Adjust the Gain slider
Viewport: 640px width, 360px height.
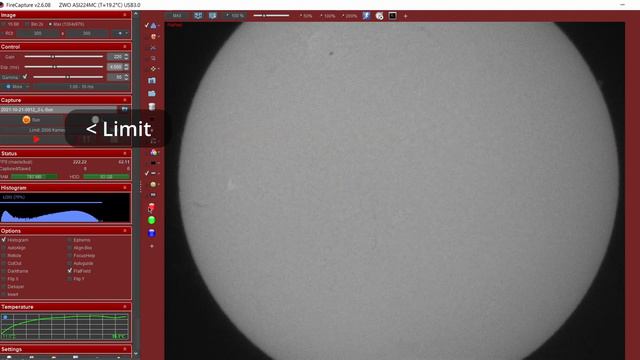point(64,56)
